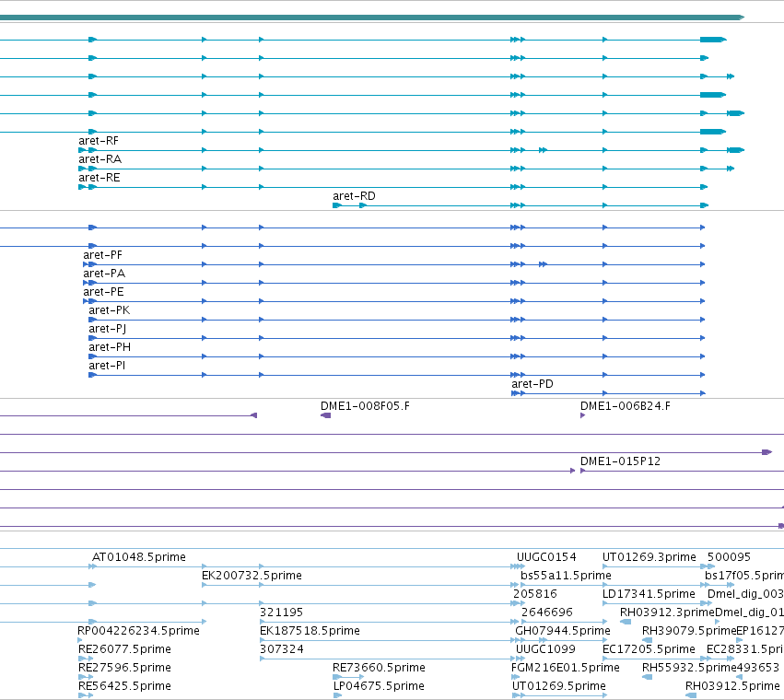Select the LP04675.5prime EST label

379,686
